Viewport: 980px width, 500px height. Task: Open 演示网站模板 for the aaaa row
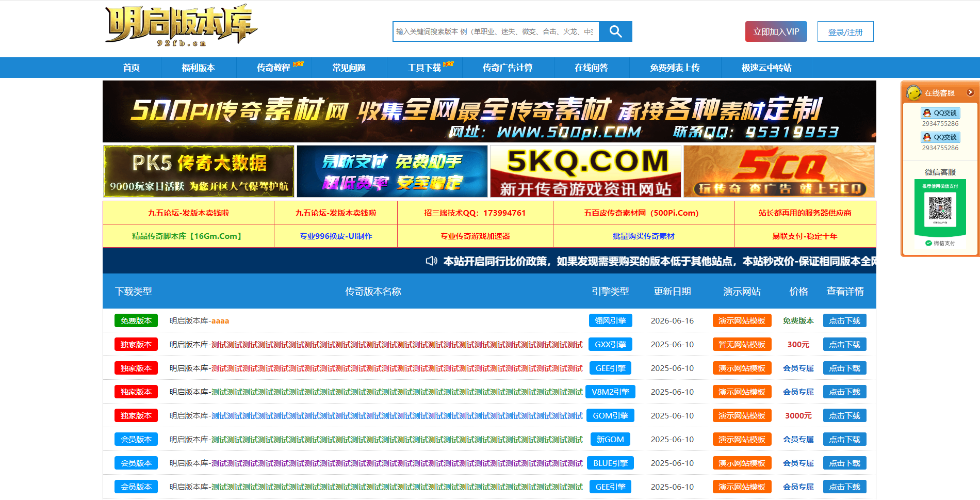(x=742, y=320)
